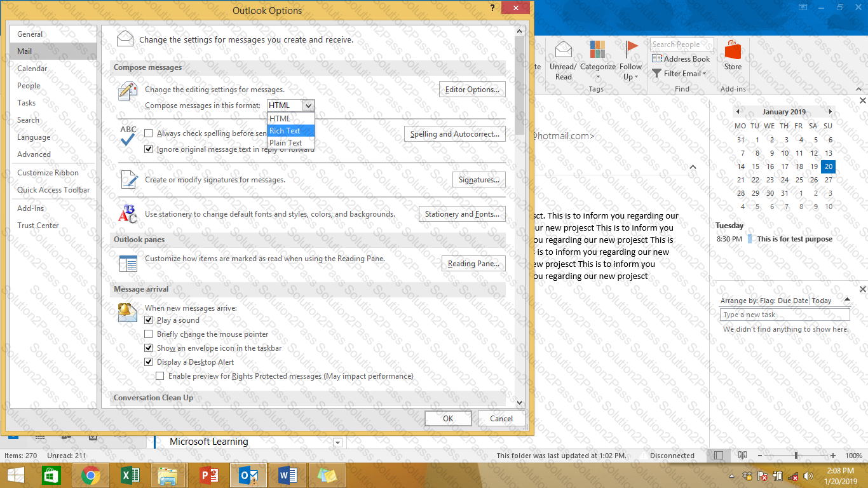Select the Trust Center category

[x=53, y=226]
